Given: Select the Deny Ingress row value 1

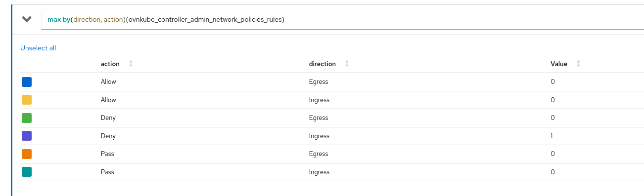Looking at the screenshot, I should click(552, 136).
